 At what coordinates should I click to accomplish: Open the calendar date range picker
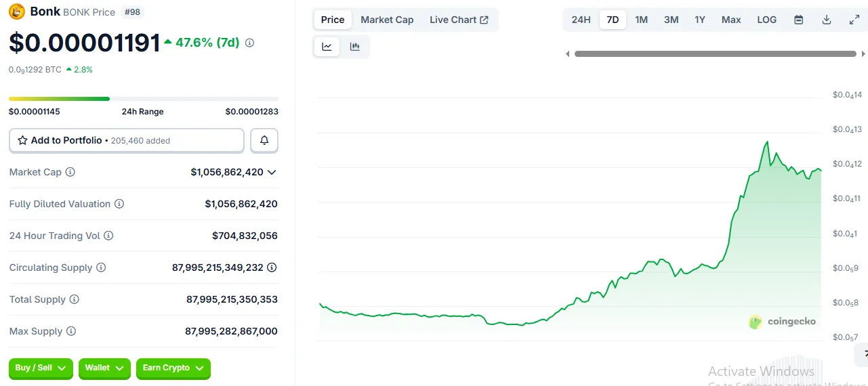click(799, 20)
